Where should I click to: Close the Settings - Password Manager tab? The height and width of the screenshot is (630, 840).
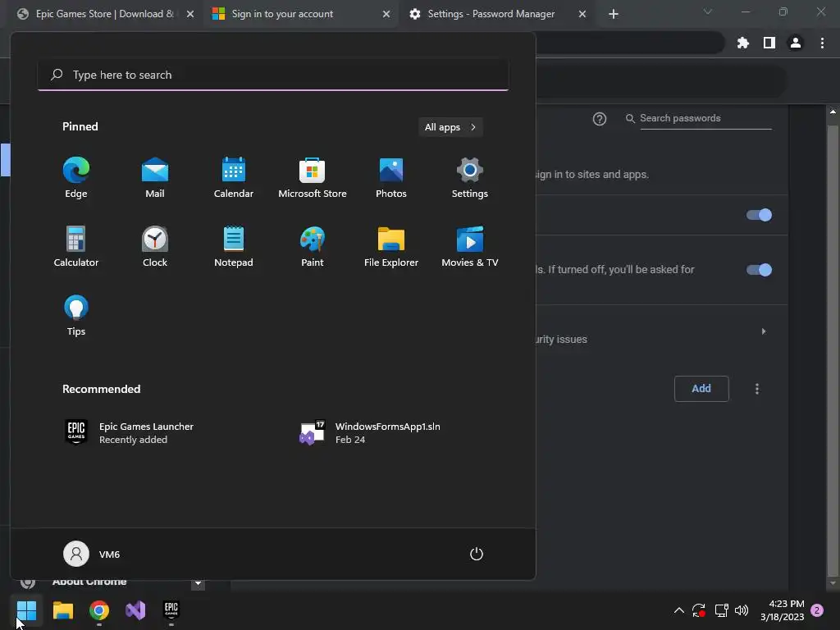click(582, 14)
